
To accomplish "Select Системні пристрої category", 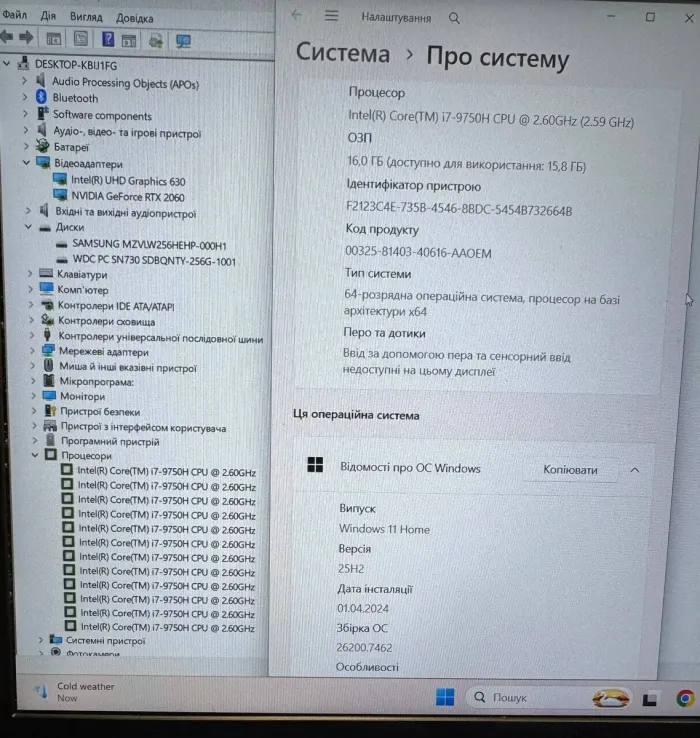I will [x=105, y=641].
